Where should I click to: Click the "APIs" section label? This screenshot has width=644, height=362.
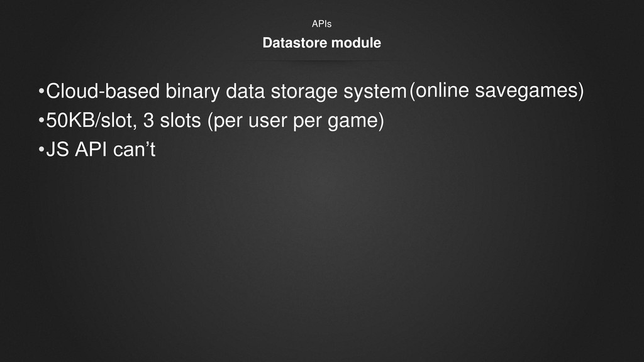[321, 24]
